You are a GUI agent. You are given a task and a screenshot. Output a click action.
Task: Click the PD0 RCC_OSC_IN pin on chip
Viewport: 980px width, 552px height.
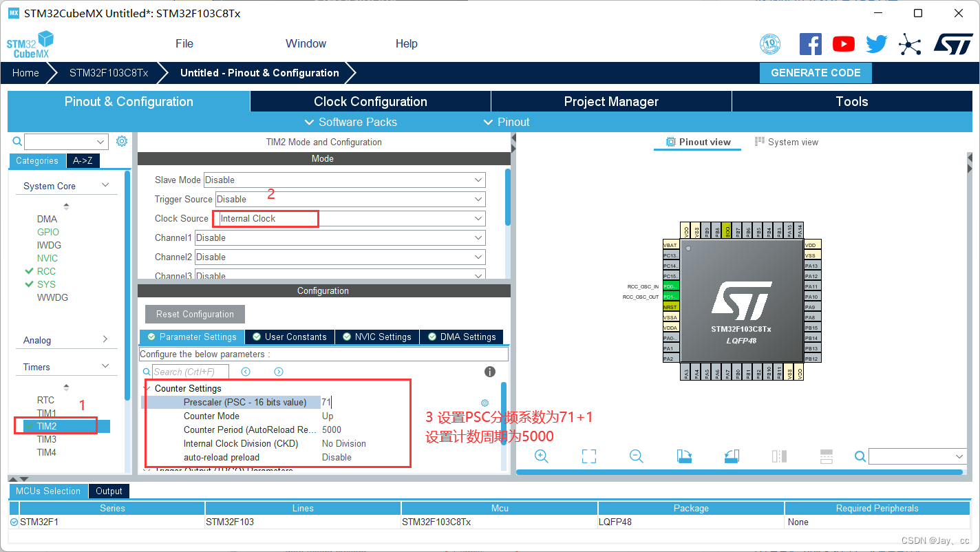coord(670,286)
